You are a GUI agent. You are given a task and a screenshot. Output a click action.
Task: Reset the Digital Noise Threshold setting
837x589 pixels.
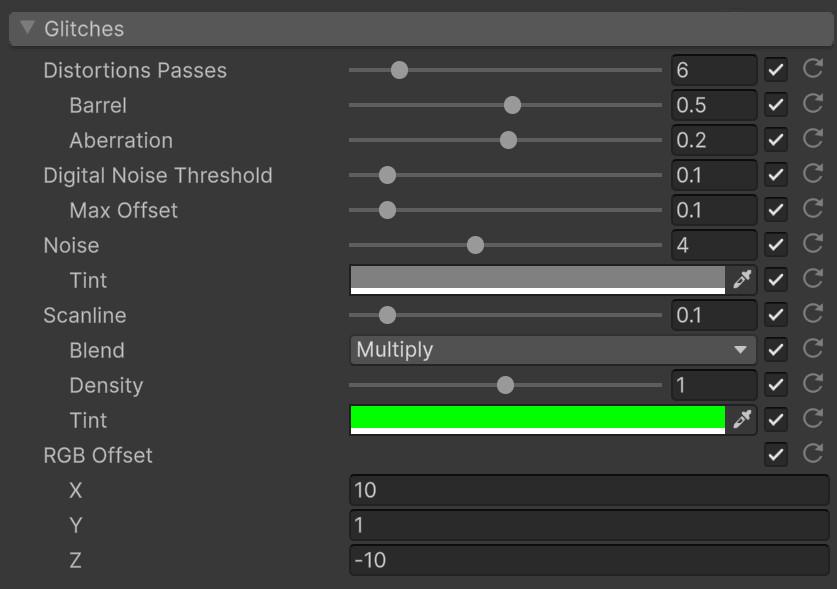[x=813, y=175]
